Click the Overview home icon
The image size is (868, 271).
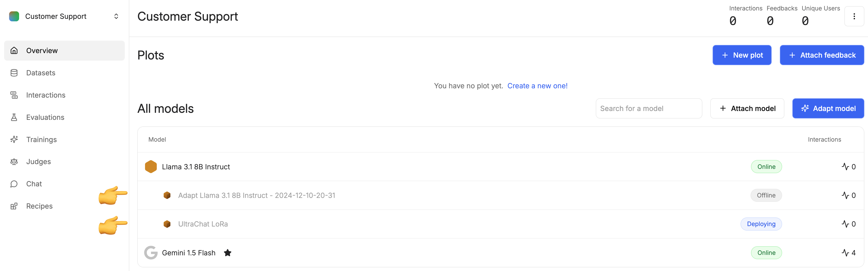pos(14,50)
